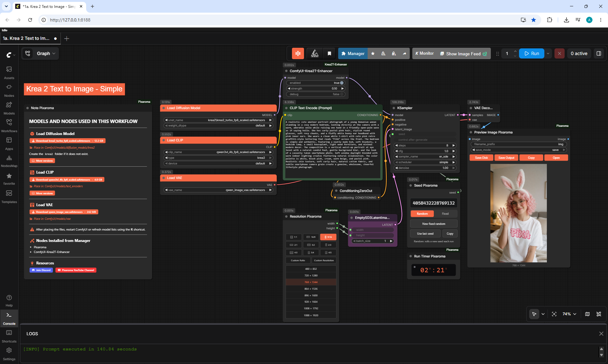This screenshot has width=608, height=364.
Task: Open the clip_name dropdown
Action: tap(218, 152)
